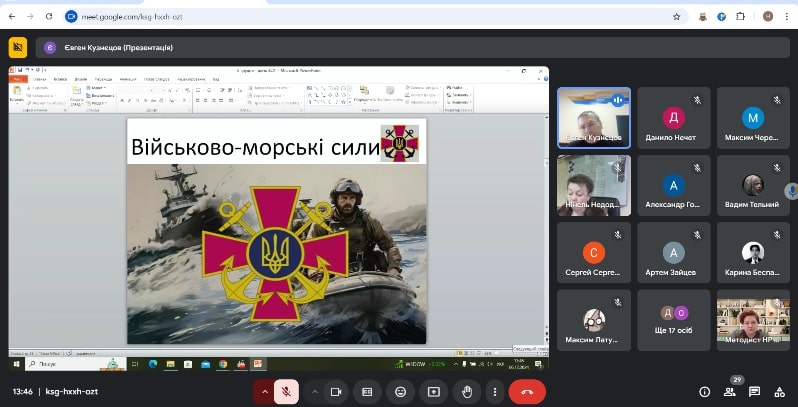798x407 pixels.
Task: Toggle the camera on or off
Action: (x=335, y=392)
